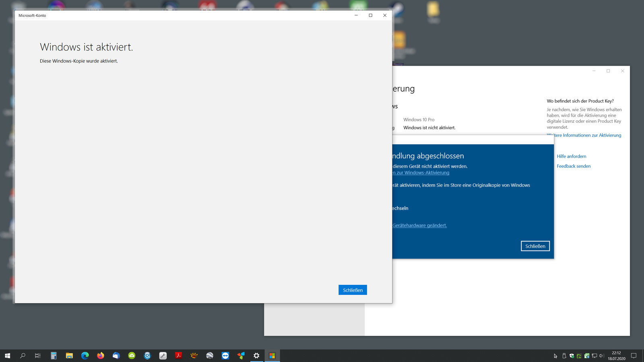Click the Microsoft-Konto title bar text
Image resolution: width=644 pixels, height=362 pixels.
coord(32,15)
